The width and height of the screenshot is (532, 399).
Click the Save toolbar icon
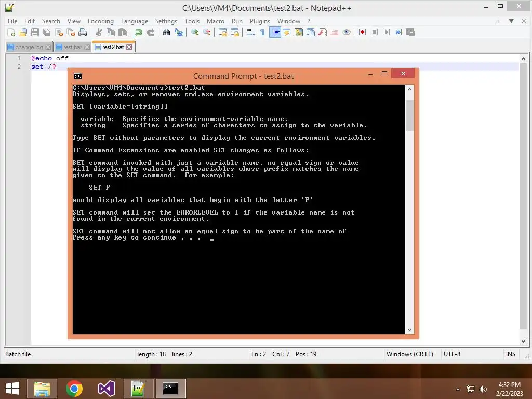point(35,32)
